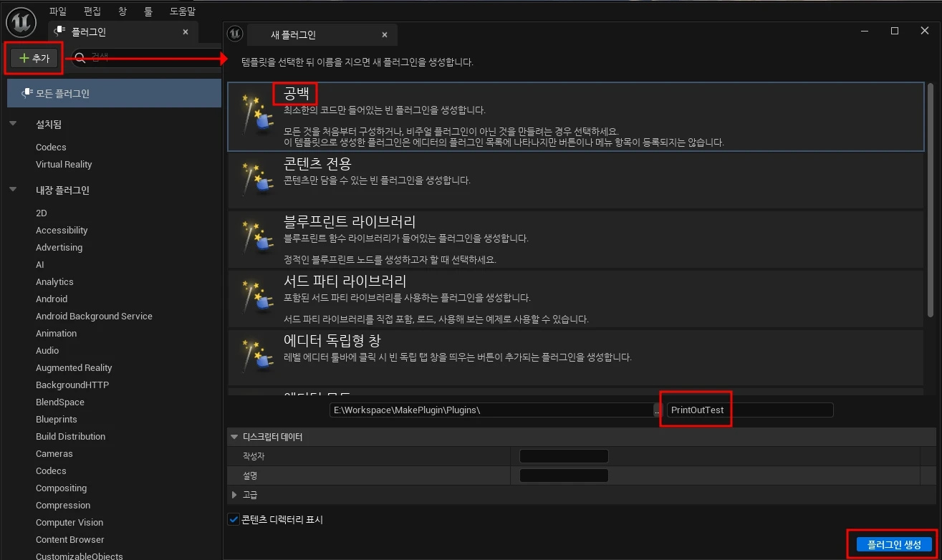
Task: Click the Unreal icon on the 새 플러그인 window
Action: (x=236, y=34)
